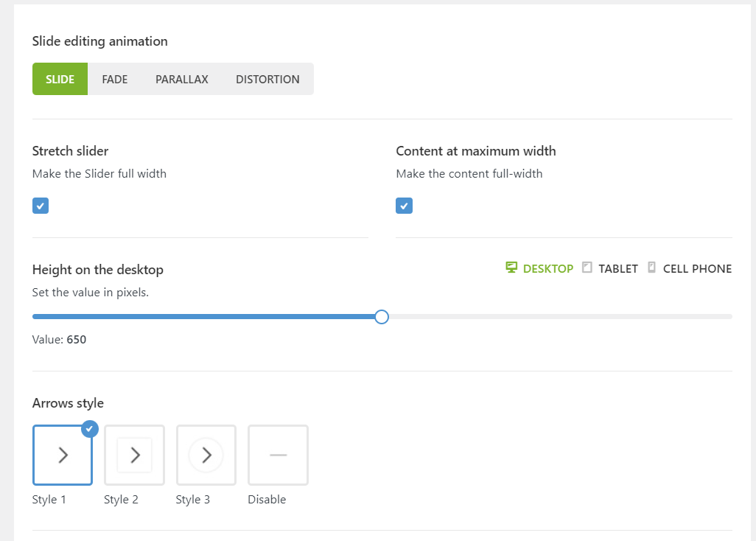This screenshot has width=756, height=541.
Task: Switch to the TABLET height setting
Action: (617, 269)
